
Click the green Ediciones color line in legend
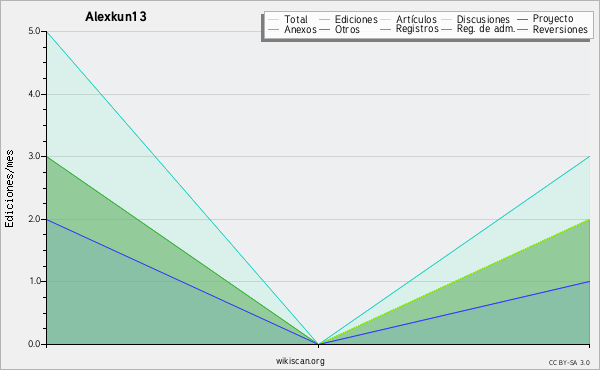point(324,20)
